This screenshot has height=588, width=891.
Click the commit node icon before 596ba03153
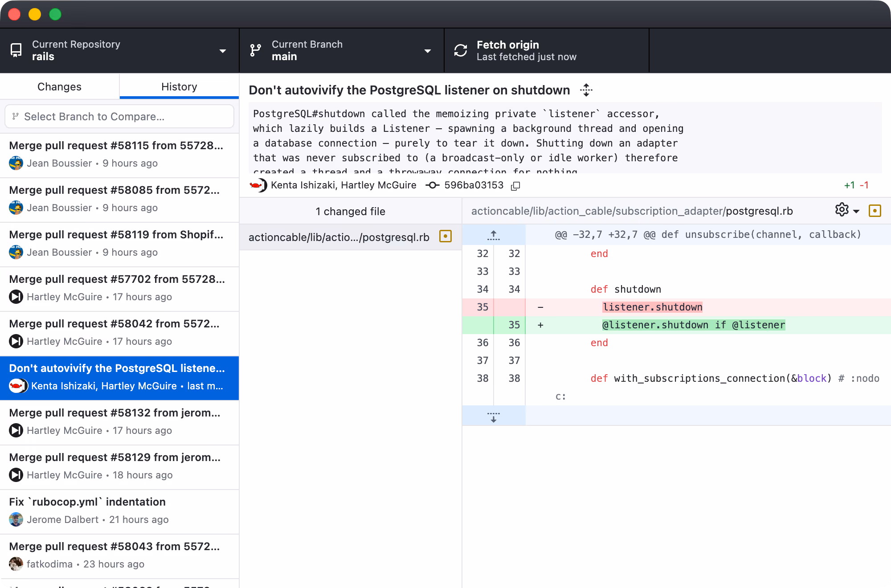432,185
